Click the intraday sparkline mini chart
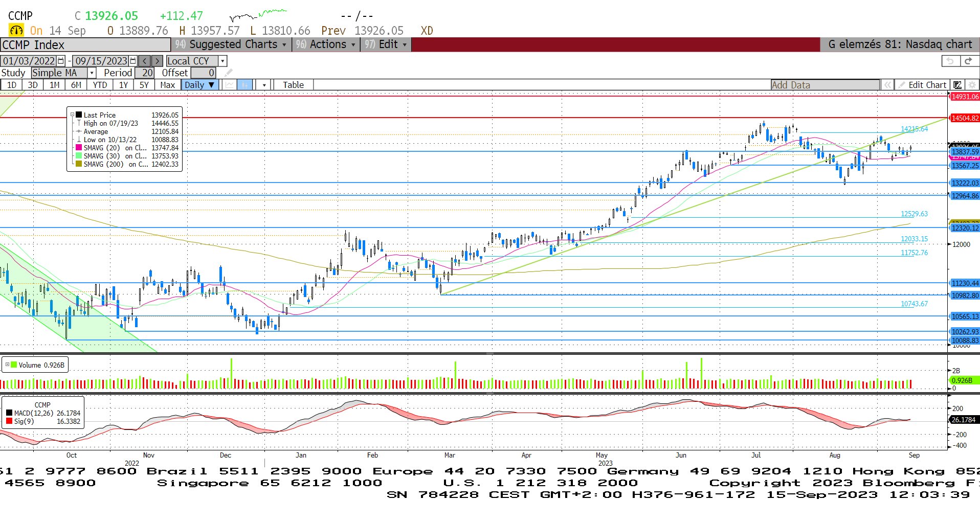The width and height of the screenshot is (980, 523). 258,15
